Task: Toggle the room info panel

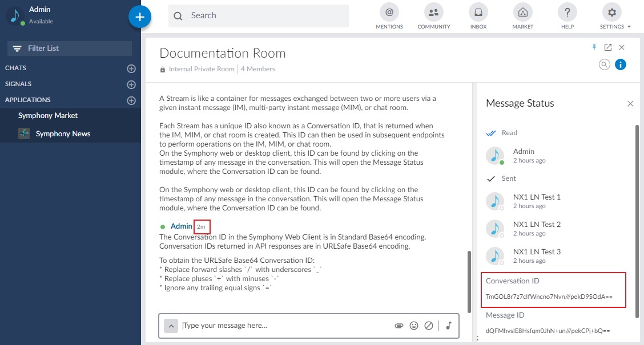Action: [x=621, y=64]
